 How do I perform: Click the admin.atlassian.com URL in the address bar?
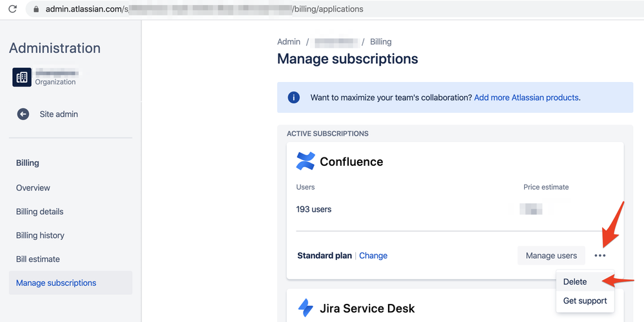(204, 8)
